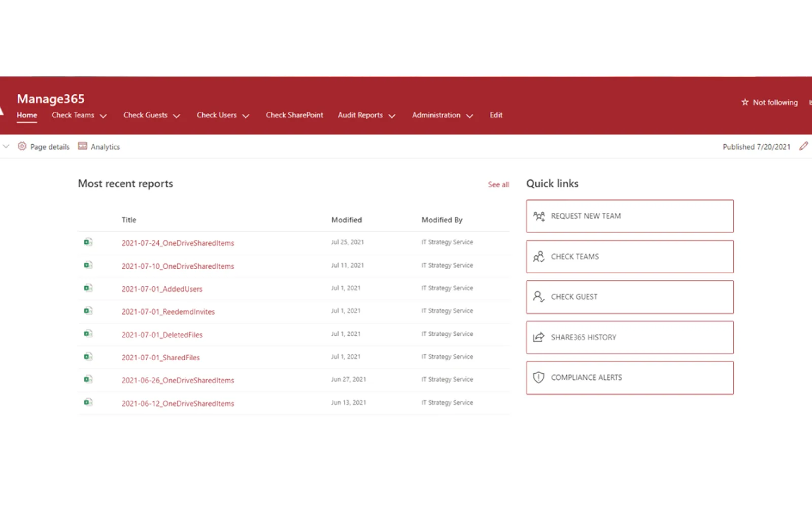Click the Manage365 site title

[51, 99]
